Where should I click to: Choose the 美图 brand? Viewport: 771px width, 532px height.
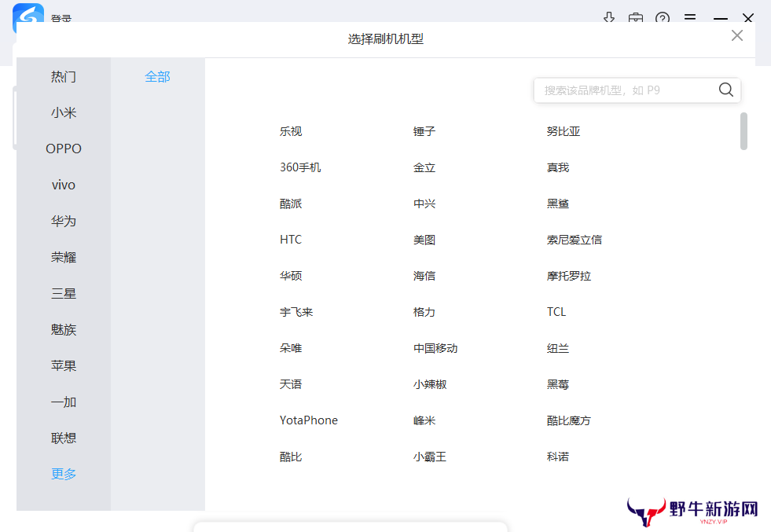pos(424,240)
